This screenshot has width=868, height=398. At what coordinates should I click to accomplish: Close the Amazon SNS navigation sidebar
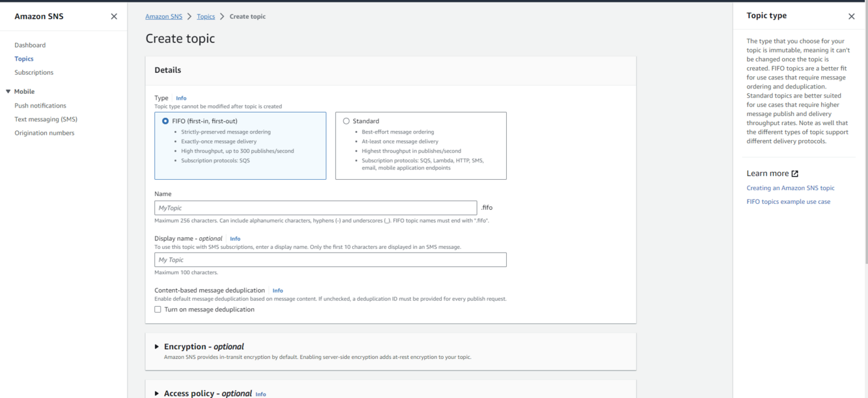(114, 16)
